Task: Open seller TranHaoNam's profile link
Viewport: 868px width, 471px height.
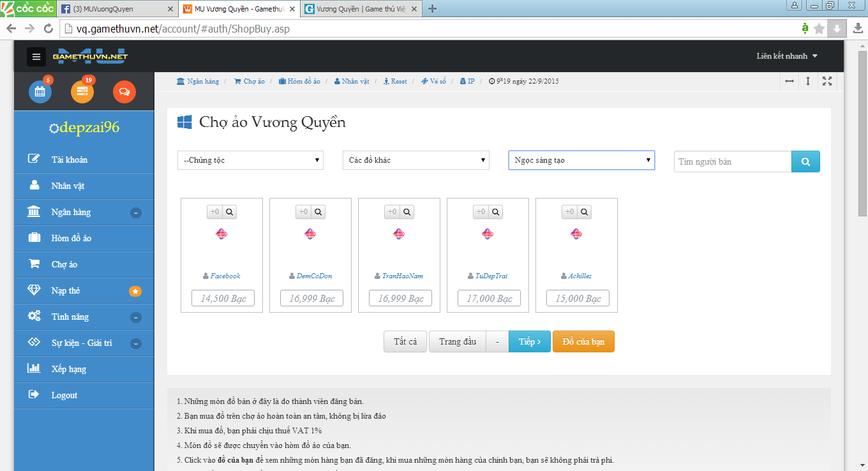Action: tap(403, 276)
